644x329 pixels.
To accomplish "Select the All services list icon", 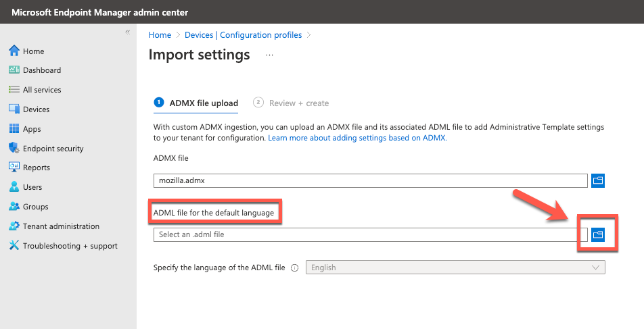I will coord(14,89).
